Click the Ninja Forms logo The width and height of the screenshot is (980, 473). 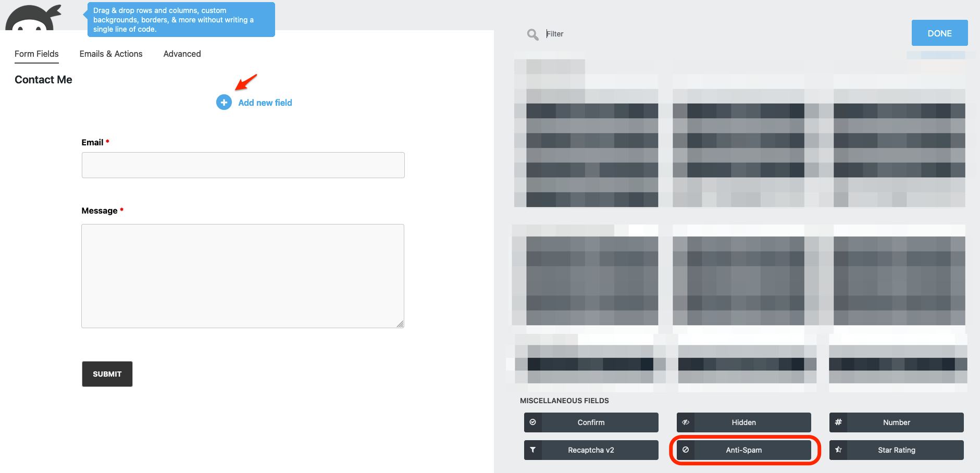tap(33, 17)
